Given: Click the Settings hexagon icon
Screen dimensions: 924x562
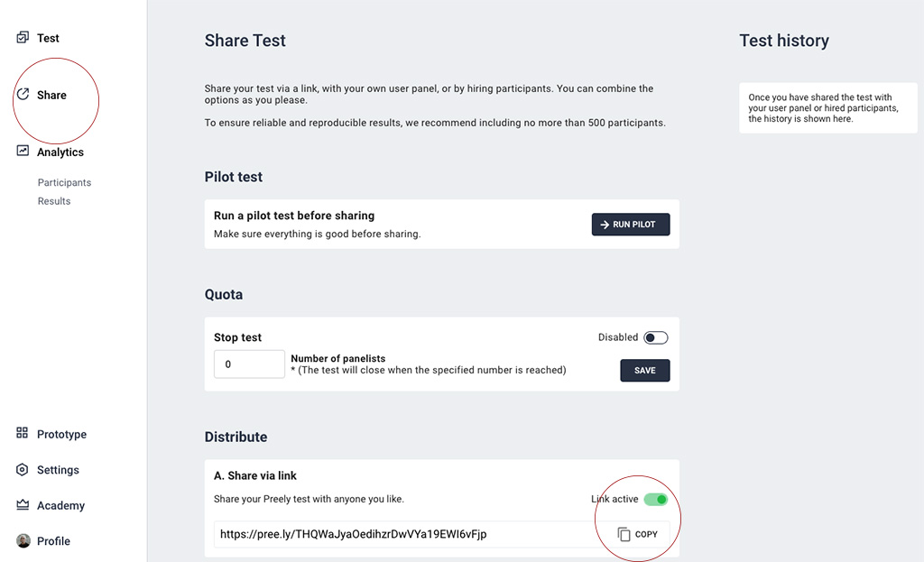Looking at the screenshot, I should pos(23,470).
